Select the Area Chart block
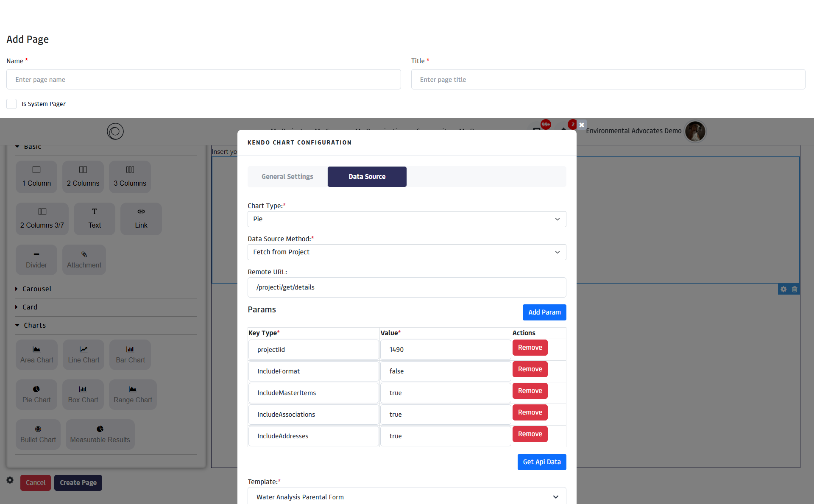This screenshot has width=814, height=504. point(36,354)
